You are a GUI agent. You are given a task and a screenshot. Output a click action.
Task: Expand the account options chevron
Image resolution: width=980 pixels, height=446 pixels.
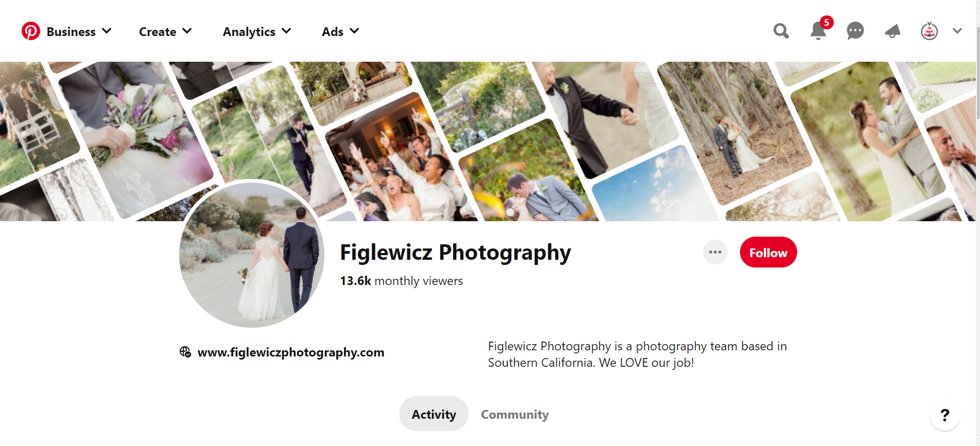(957, 31)
